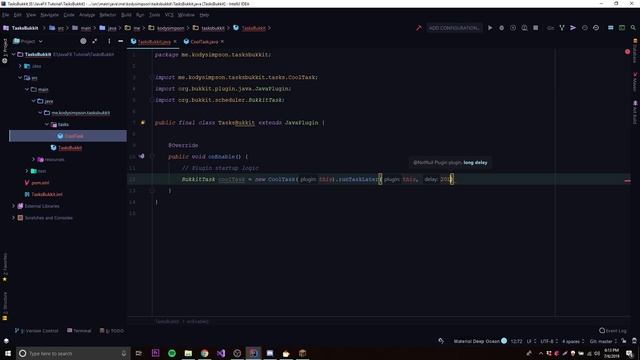Click the taskbar search box
The image size is (640, 360).
[x=73, y=353]
